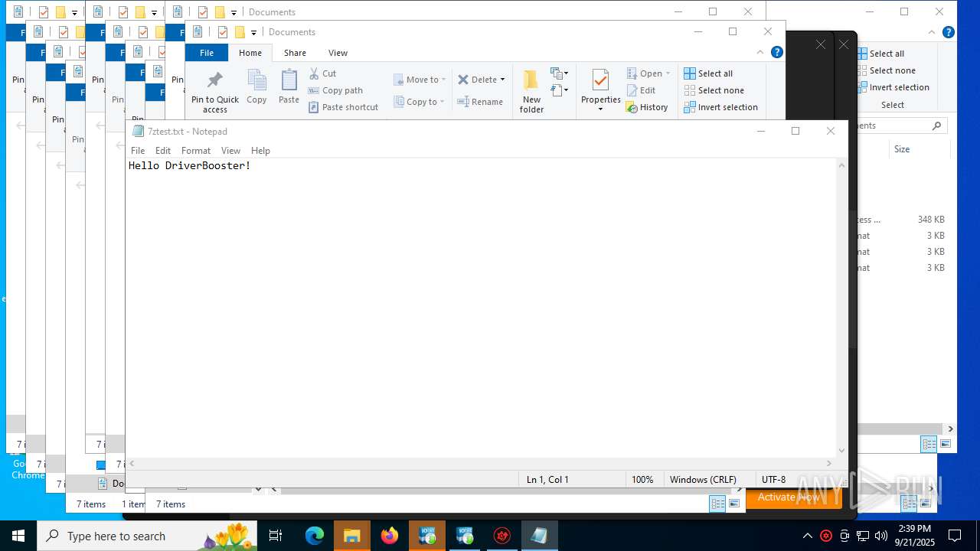Click Pin to Quick access in frontmost Explorer ribbon
The width and height of the screenshot is (980, 551).
point(215,92)
